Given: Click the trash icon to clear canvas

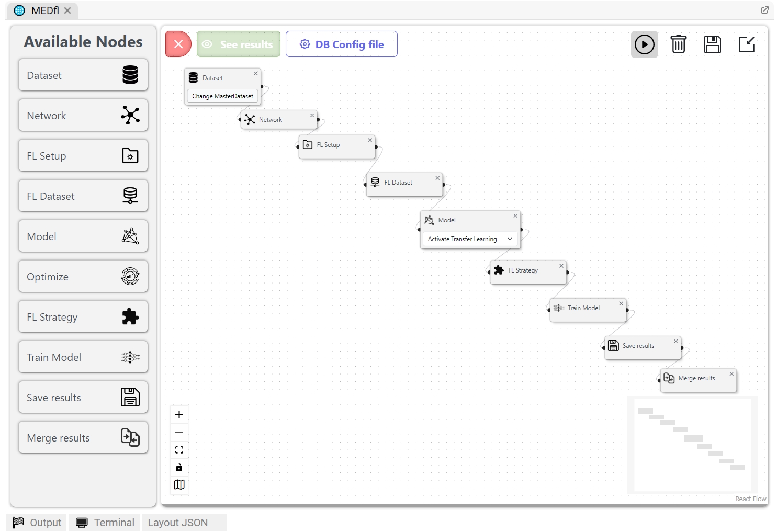Looking at the screenshot, I should click(678, 44).
